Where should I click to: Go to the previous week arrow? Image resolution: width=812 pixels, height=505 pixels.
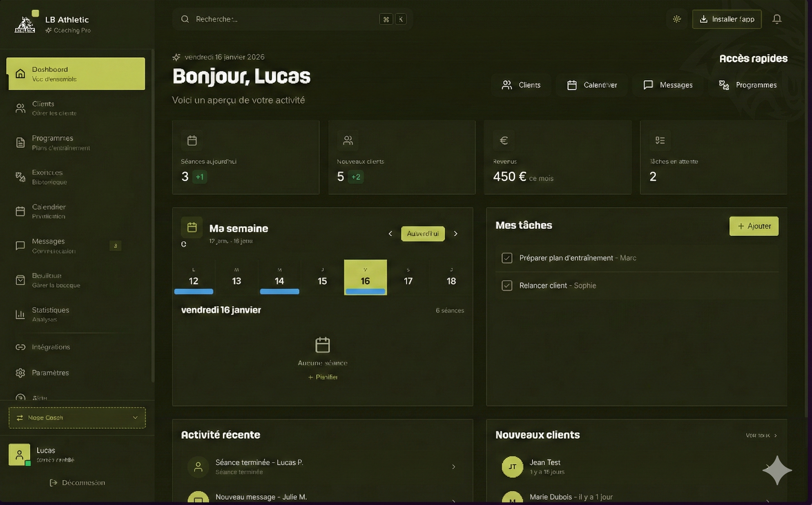(390, 233)
